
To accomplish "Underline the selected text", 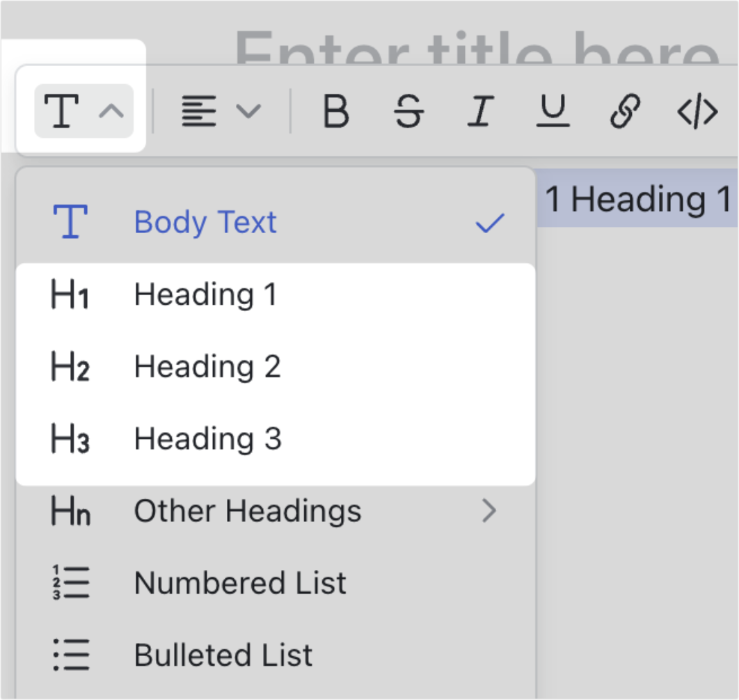I will [x=552, y=110].
